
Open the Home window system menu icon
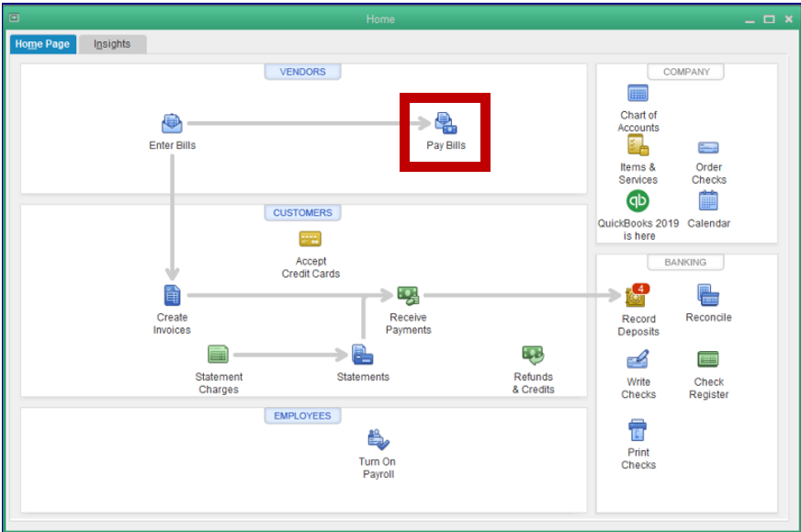(x=15, y=18)
